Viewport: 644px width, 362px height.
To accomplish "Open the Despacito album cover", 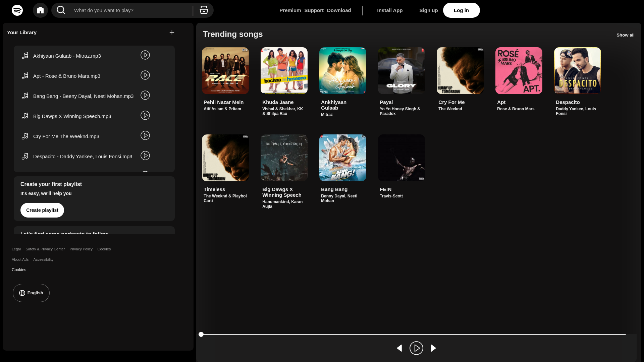I will [x=578, y=71].
